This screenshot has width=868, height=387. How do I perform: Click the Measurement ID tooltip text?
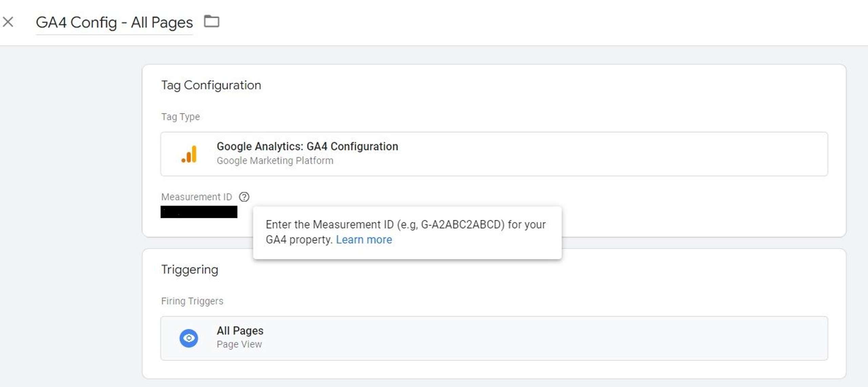[x=405, y=225]
